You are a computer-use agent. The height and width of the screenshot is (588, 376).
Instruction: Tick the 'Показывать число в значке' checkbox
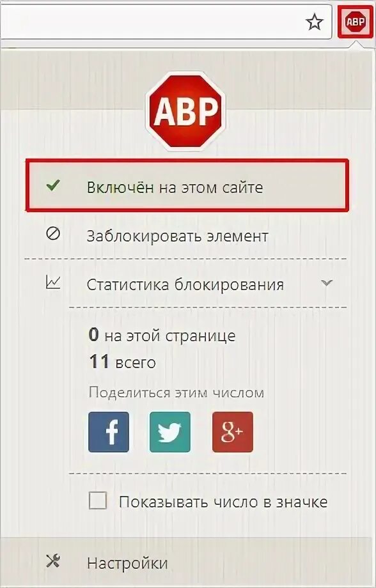(x=98, y=501)
